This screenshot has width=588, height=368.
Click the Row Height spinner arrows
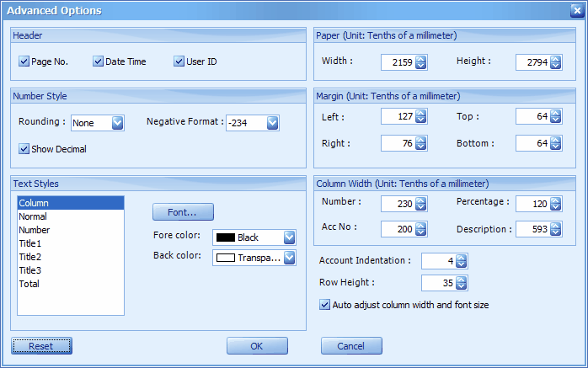tap(461, 283)
